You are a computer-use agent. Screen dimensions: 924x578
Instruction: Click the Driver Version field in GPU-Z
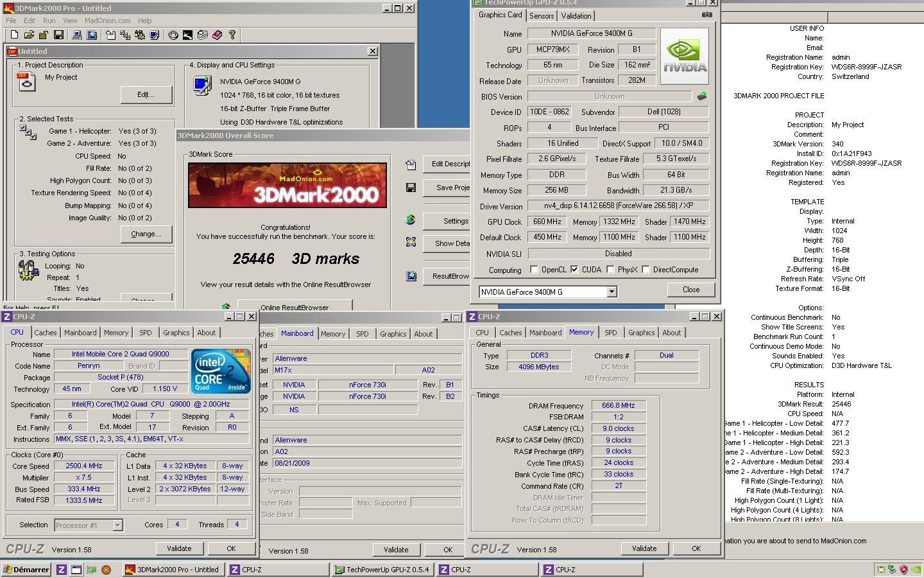pos(619,206)
